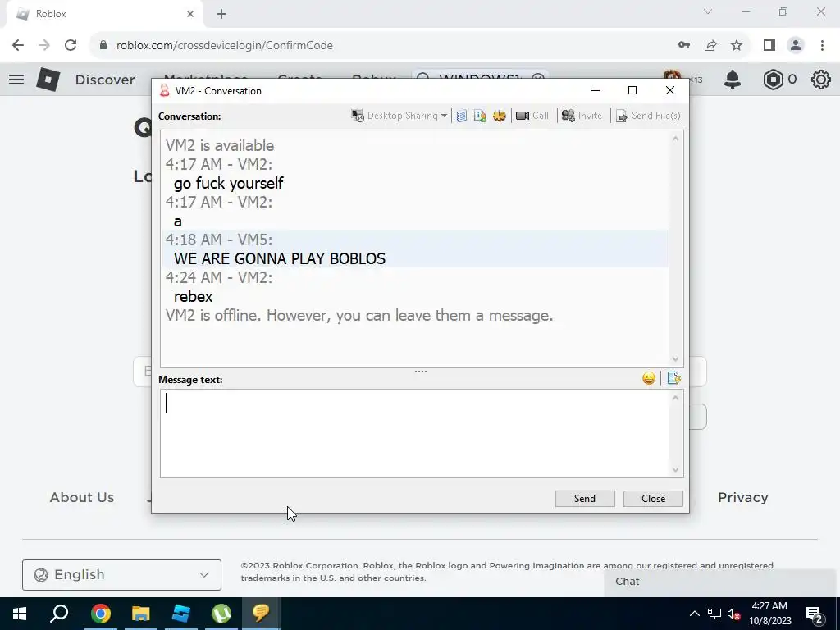Maximize the VM2 Conversation window
Viewport: 840px width, 630px height.
632,90
